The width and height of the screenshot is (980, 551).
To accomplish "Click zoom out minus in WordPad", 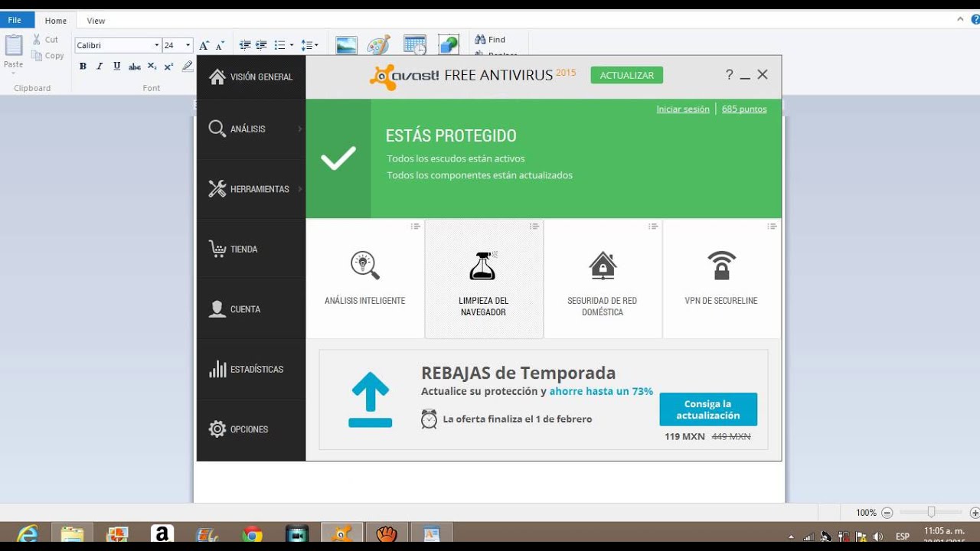I will tap(887, 513).
